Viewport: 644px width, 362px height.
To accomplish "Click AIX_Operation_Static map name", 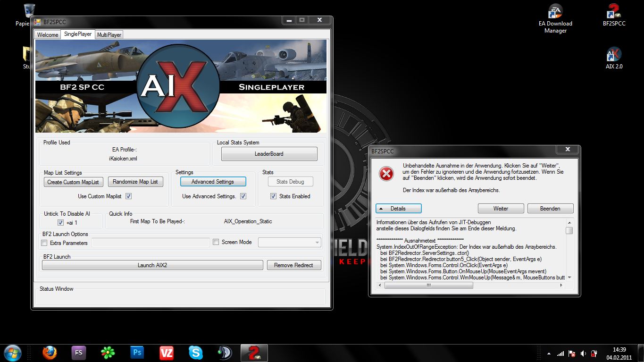I will [x=248, y=221].
